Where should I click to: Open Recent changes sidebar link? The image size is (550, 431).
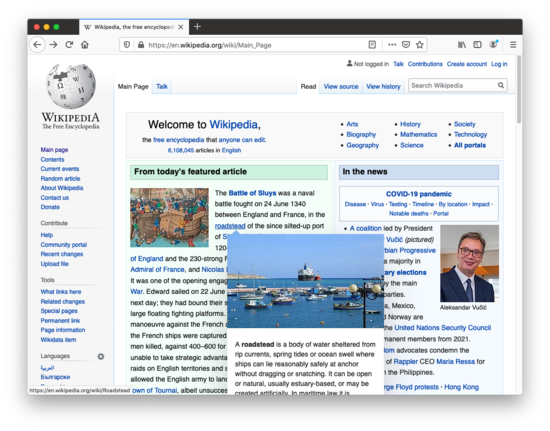[x=62, y=254]
